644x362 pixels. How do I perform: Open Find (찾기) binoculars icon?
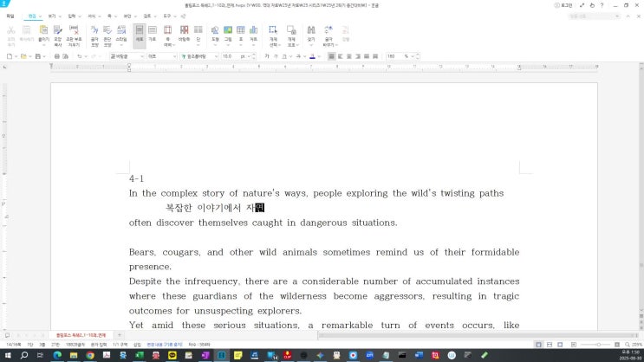tap(310, 33)
